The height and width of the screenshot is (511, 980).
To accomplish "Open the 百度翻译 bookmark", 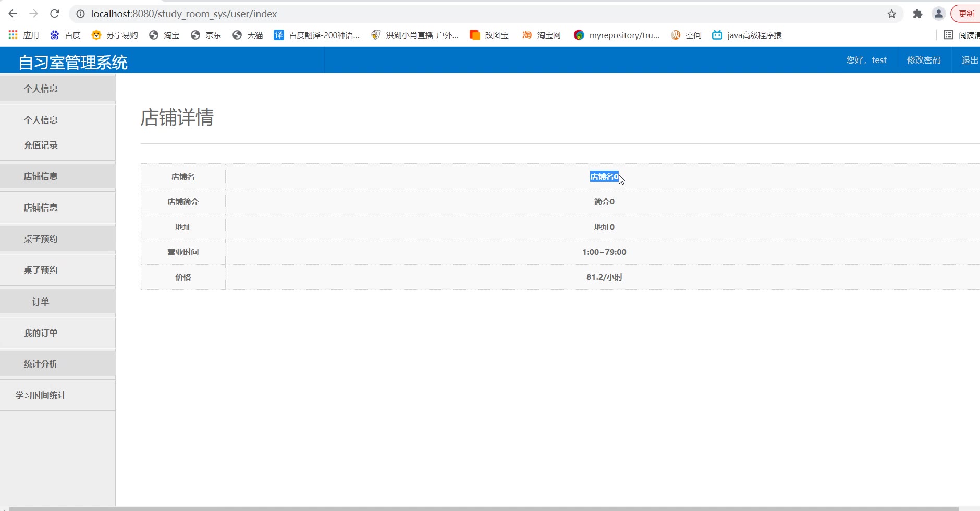I will coord(317,35).
